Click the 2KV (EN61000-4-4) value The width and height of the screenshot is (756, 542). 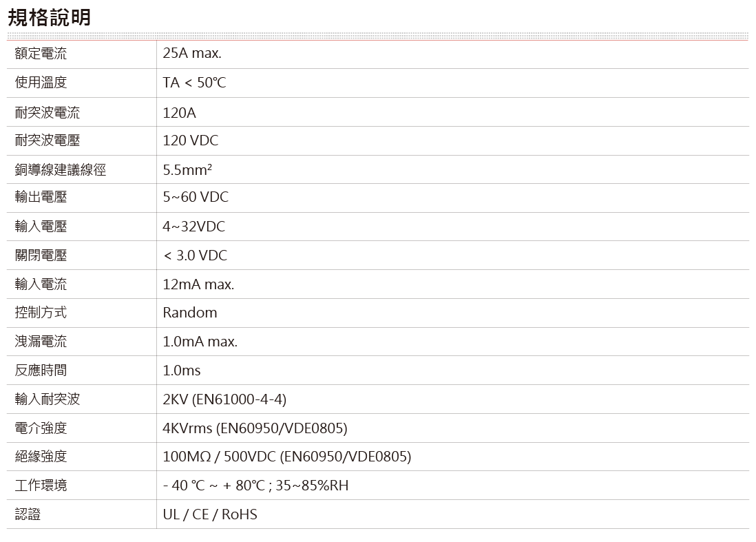tap(224, 399)
